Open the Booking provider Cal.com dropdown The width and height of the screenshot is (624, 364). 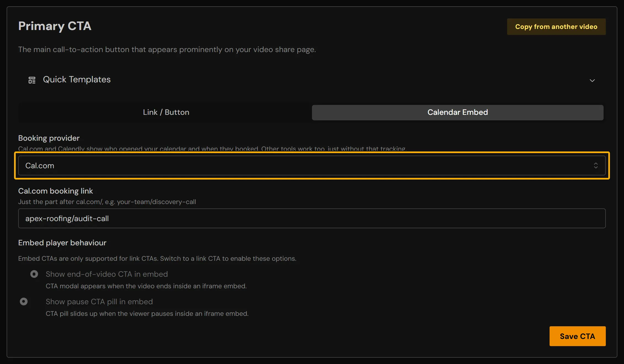[312, 165]
